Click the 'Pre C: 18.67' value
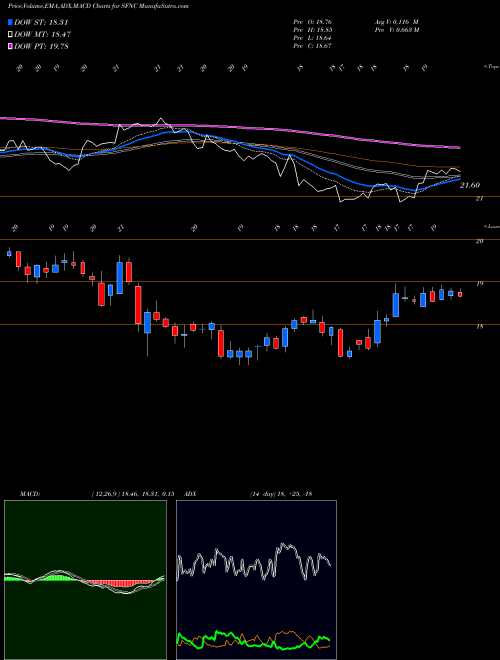The width and height of the screenshot is (500, 660). coord(314,46)
